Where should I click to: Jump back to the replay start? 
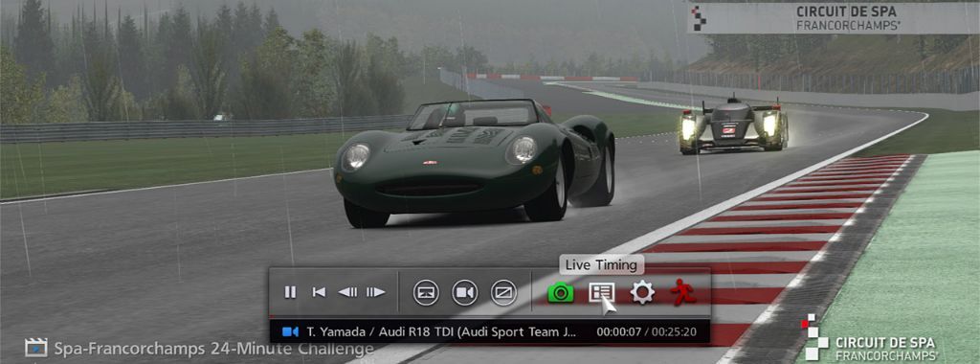pos(319,292)
